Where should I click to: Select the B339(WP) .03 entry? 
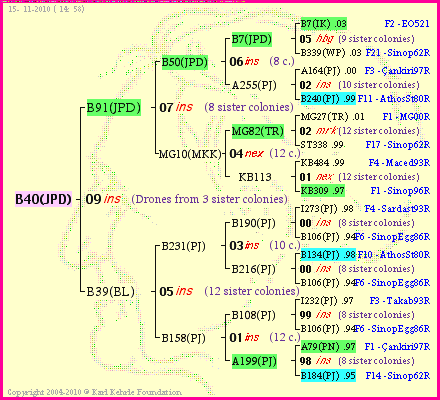[x=331, y=53]
